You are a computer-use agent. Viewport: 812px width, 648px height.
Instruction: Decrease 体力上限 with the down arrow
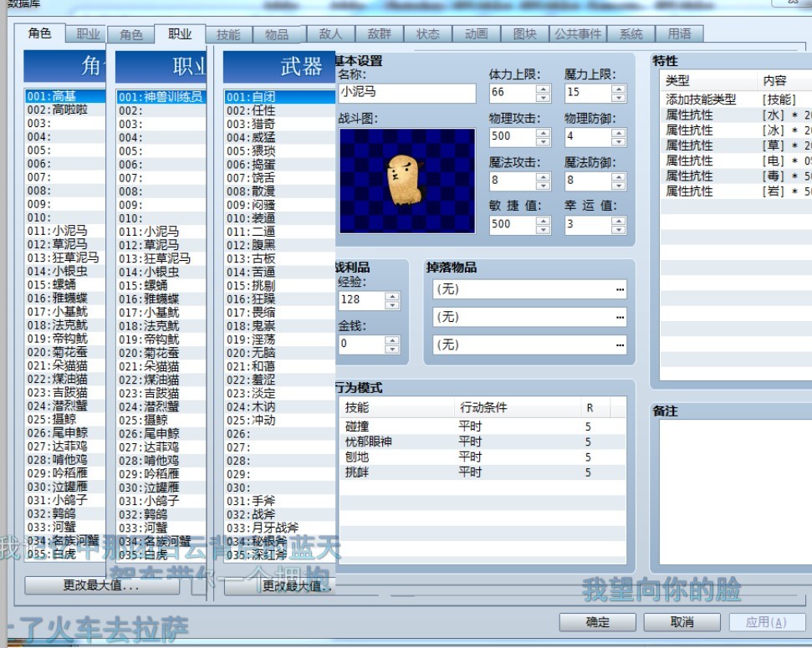click(544, 97)
